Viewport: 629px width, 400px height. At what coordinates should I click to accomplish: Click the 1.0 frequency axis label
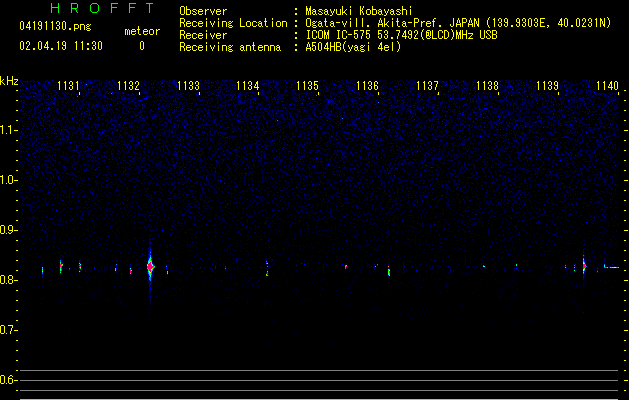click(9, 180)
